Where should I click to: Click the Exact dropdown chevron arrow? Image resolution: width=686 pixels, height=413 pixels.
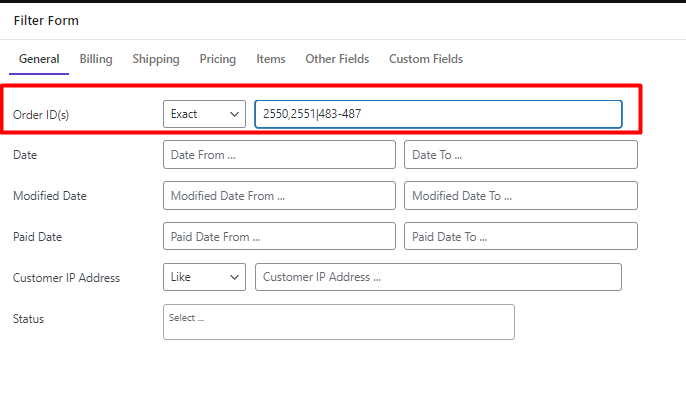234,115
